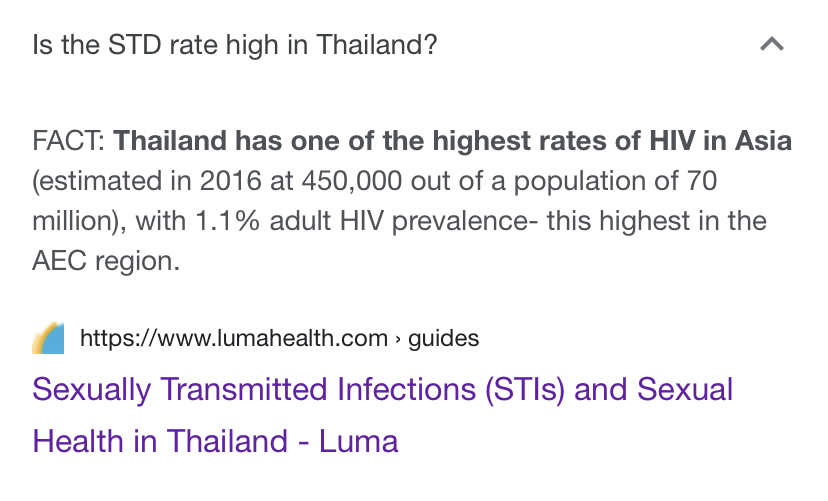This screenshot has width=828, height=501.
Task: Click the word 'Luma' in the result title
Action: [x=358, y=441]
